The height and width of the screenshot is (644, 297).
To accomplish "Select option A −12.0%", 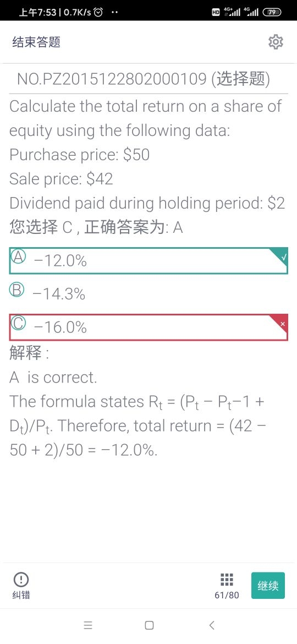I will click(148, 260).
